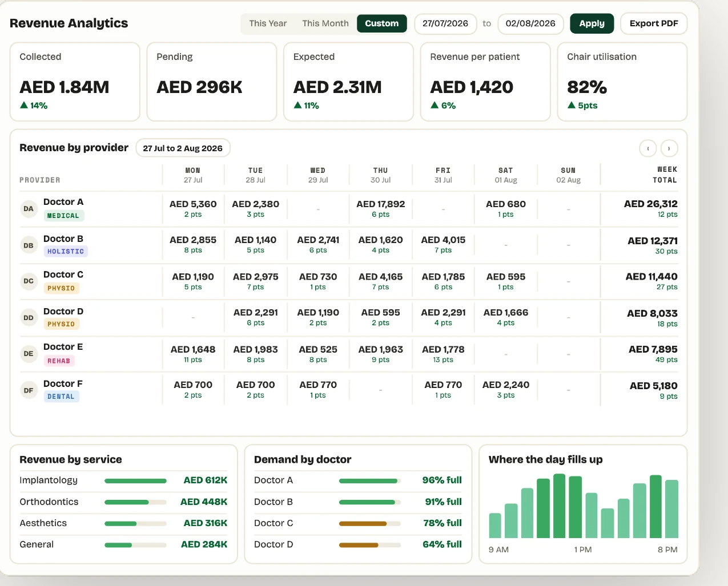This screenshot has width=728, height=586.
Task: Click the Orthodontics revenue bar
Action: pos(135,502)
